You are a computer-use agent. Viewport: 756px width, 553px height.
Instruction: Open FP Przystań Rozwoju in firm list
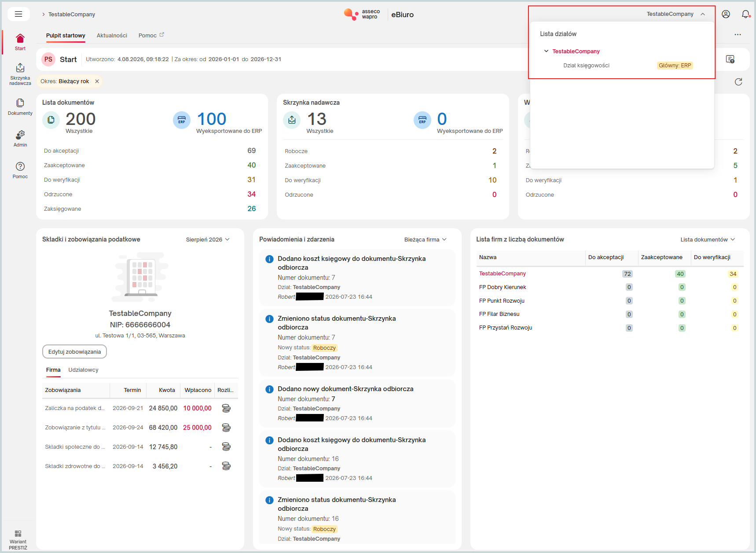pyautogui.click(x=506, y=328)
